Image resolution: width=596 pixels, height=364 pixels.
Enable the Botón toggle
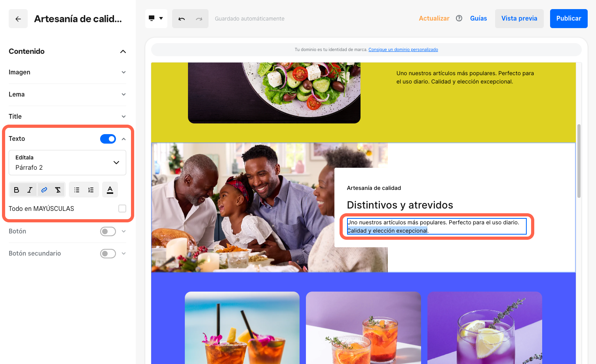point(108,231)
